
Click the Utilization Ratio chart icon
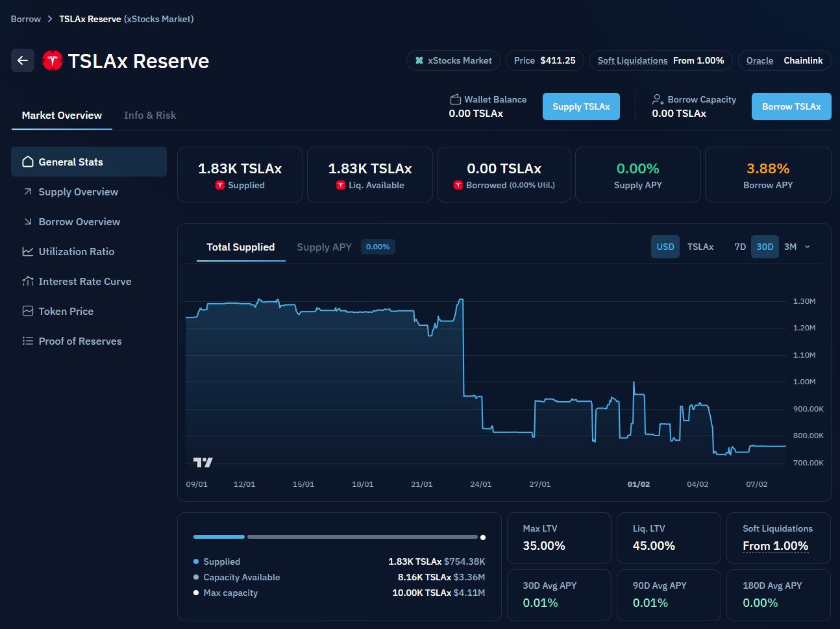[28, 251]
